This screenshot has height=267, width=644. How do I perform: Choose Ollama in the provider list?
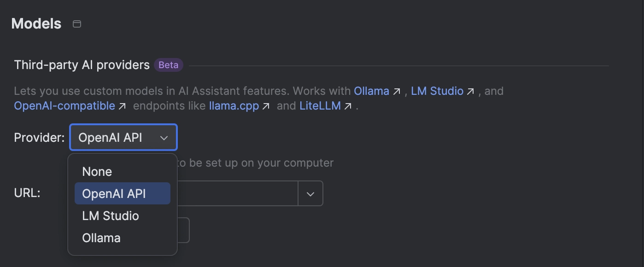tap(102, 238)
